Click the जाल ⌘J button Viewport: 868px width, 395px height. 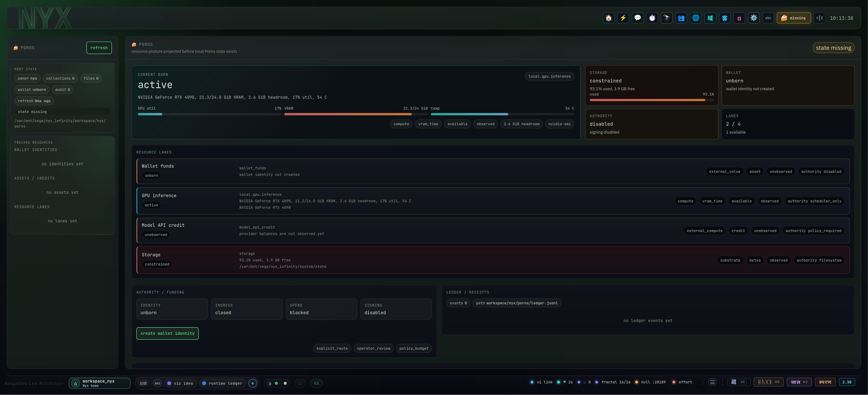[x=799, y=382]
